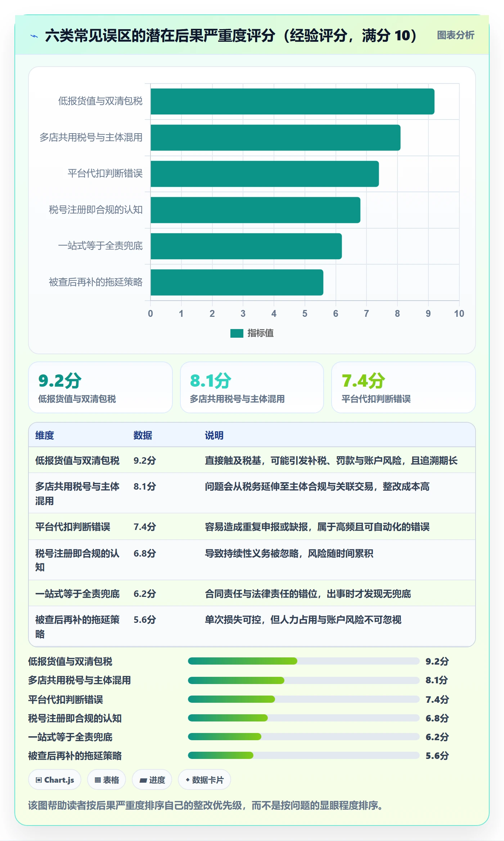The width and height of the screenshot is (504, 841).
Task: Click the 数据卡片 chip
Action: tap(204, 780)
